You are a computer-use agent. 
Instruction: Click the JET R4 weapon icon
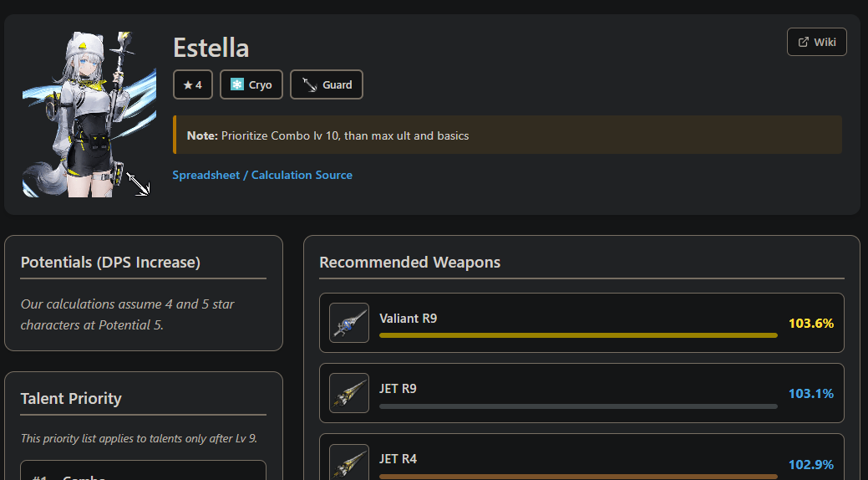pos(349,462)
